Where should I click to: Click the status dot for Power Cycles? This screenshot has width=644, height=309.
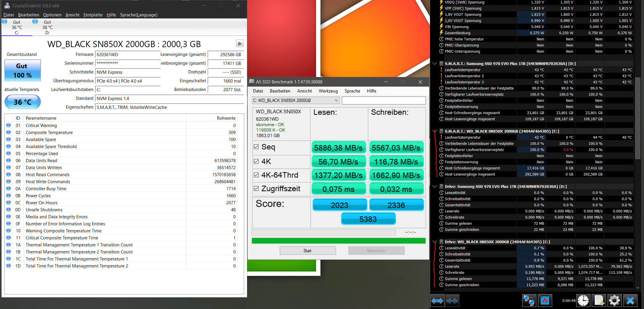click(x=8, y=195)
